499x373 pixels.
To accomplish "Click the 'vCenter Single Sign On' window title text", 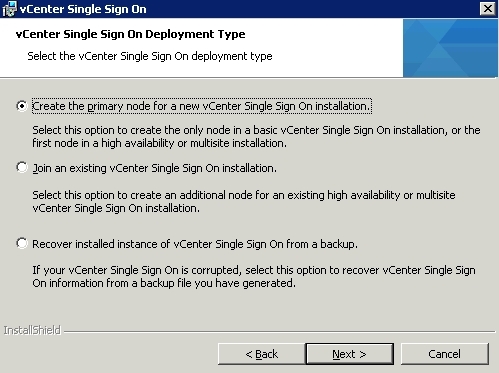I will (83, 9).
